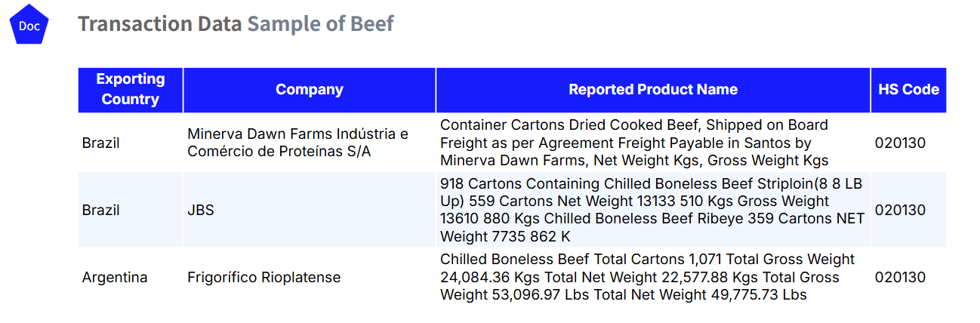Viewport: 980px width, 323px height.
Task: Select the Minerva Dawn Farms company cell
Action: point(298,143)
